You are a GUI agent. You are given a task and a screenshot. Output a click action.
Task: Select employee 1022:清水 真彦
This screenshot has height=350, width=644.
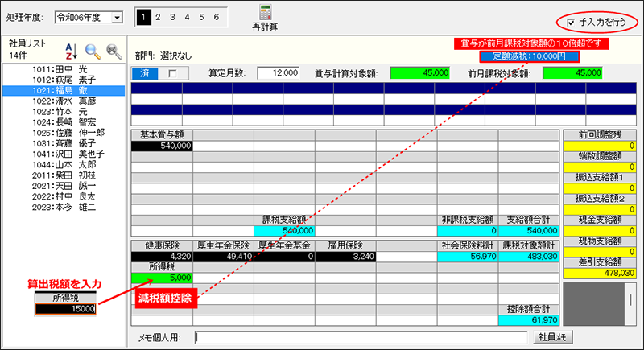tap(64, 101)
